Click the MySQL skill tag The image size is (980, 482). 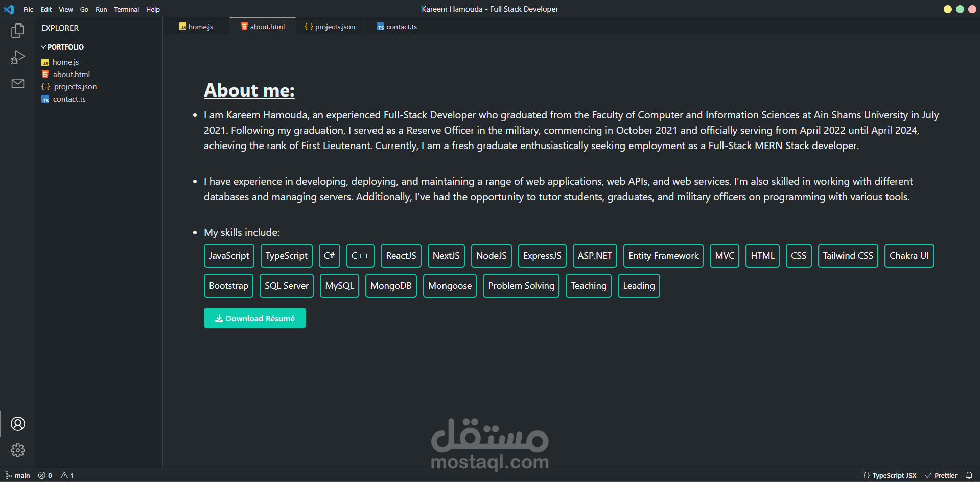click(x=340, y=286)
